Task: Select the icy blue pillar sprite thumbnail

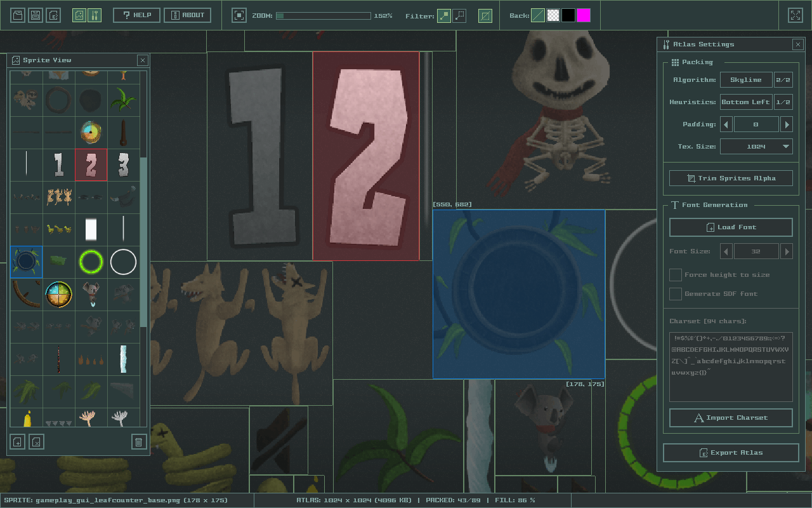Action: [124, 359]
